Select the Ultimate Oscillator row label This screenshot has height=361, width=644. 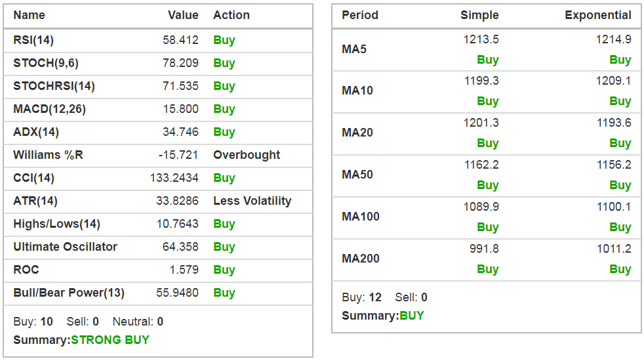pos(65,247)
